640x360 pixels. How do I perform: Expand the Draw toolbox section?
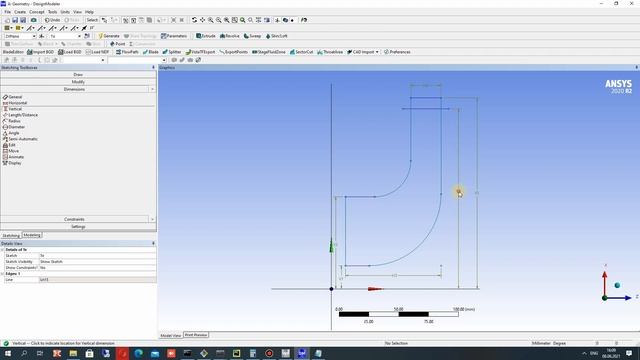[78, 75]
